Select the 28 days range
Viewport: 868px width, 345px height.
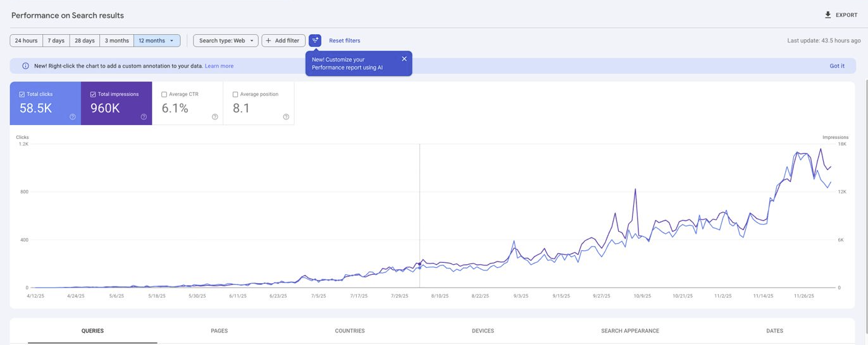[84, 40]
